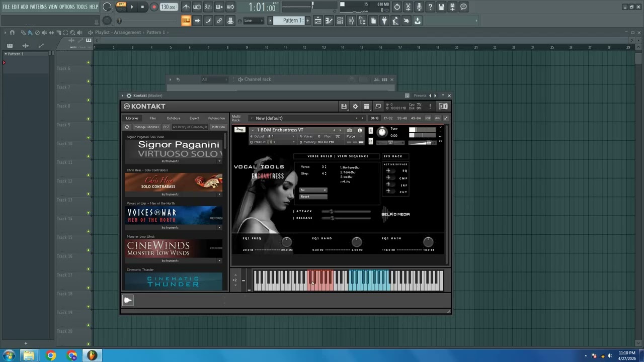
Task: Open Kontakt workspace panel layout icon
Action: 367,107
